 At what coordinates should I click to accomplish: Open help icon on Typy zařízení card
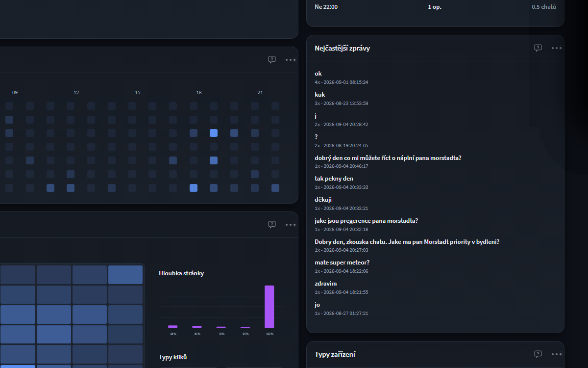(538, 354)
